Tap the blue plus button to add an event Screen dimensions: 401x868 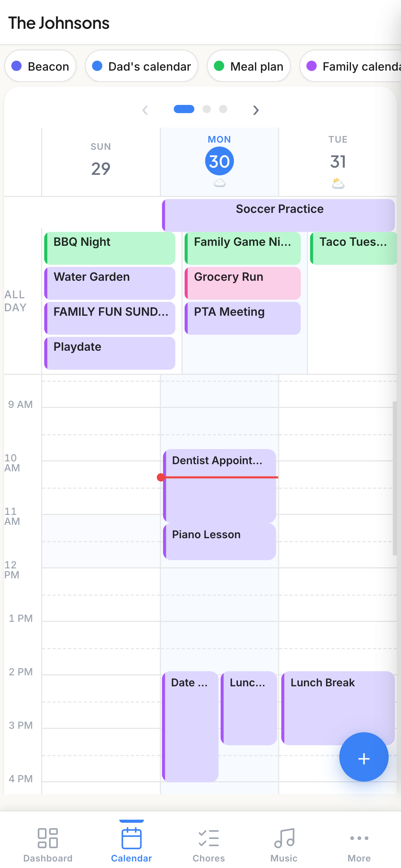pyautogui.click(x=364, y=758)
